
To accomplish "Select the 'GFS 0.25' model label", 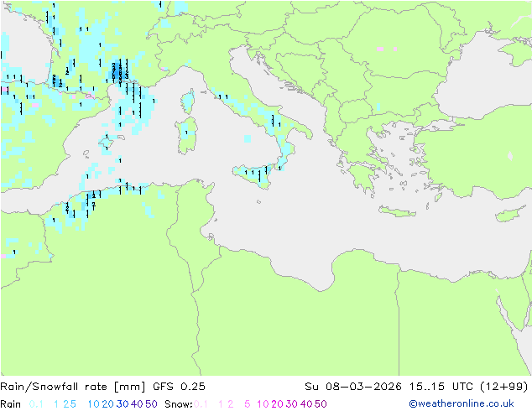I will coord(179,387).
